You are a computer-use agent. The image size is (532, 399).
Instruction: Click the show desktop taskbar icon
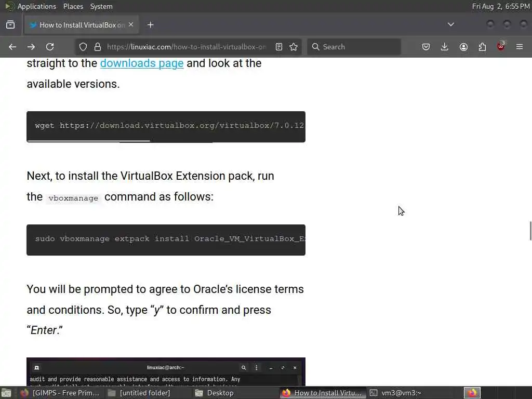tap(6, 393)
